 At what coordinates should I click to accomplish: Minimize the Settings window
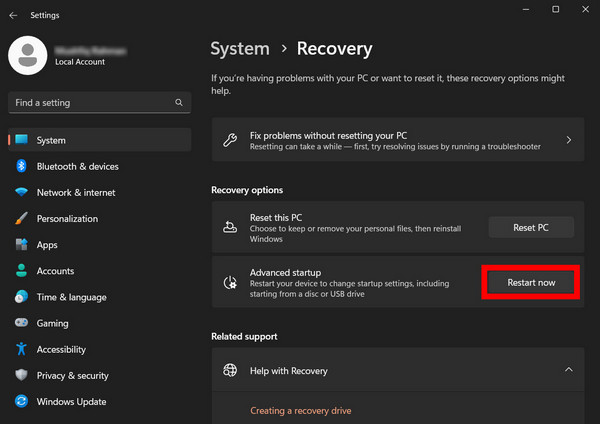526,9
